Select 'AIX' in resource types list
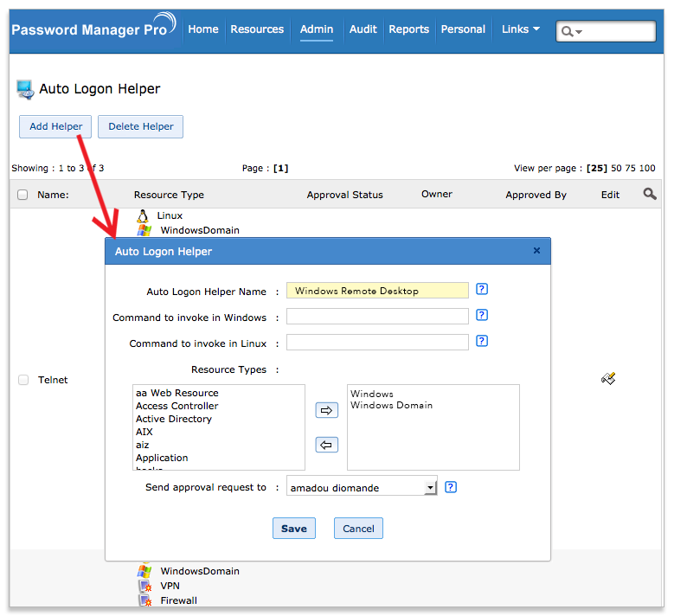Image resolution: width=674 pixels, height=616 pixels. pyautogui.click(x=144, y=432)
